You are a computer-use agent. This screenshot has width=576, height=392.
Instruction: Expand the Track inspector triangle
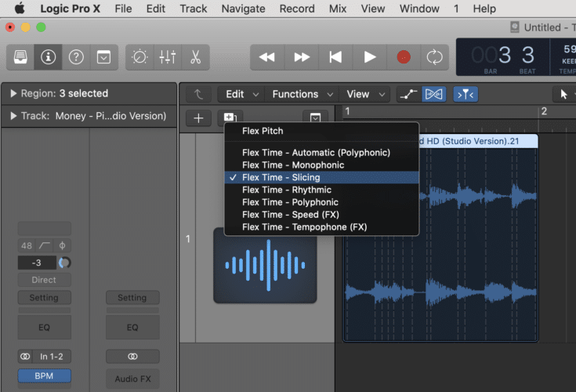[13, 116]
